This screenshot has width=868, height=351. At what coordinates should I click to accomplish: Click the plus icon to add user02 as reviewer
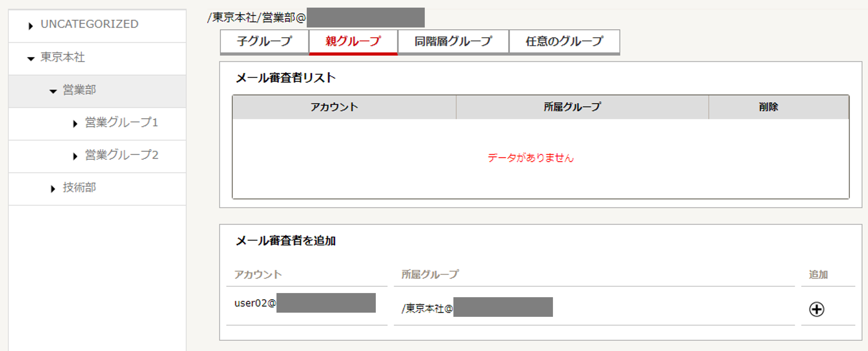[816, 309]
